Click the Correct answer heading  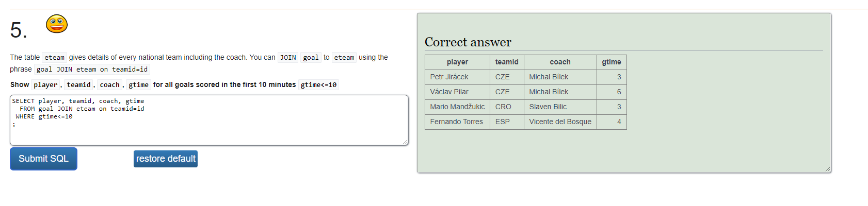[468, 42]
